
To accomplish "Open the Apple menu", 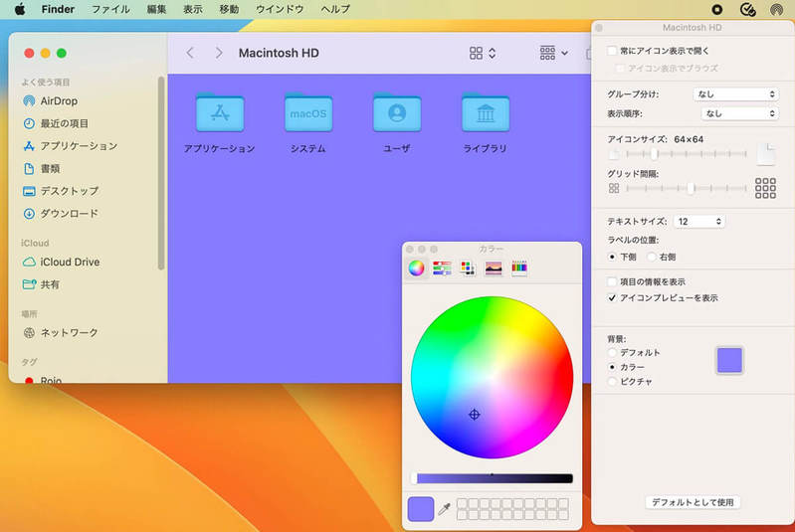I will (x=20, y=9).
